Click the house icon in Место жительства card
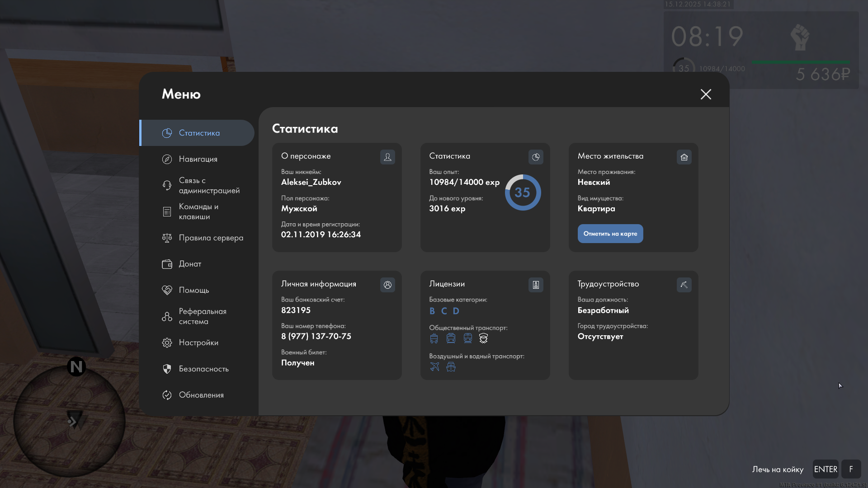The image size is (868, 488). click(x=684, y=157)
